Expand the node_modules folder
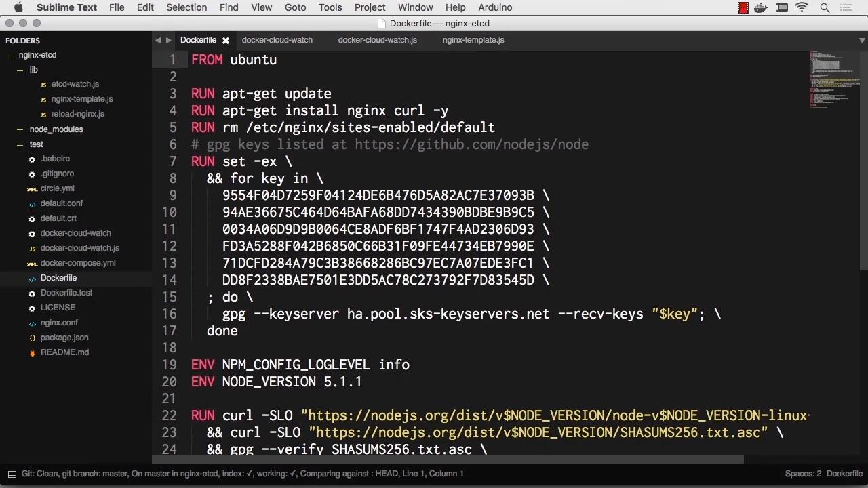Viewport: 868px width, 488px height. 20,129
